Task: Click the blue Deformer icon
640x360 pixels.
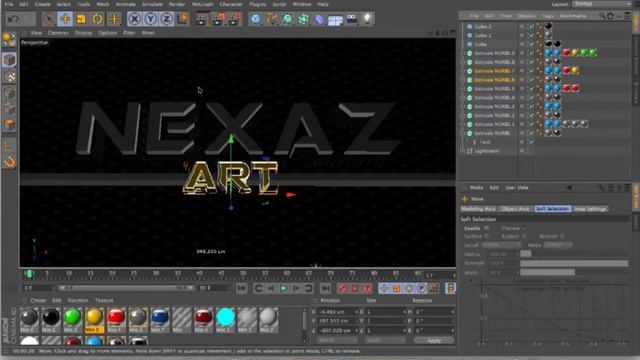Action: coord(320,19)
